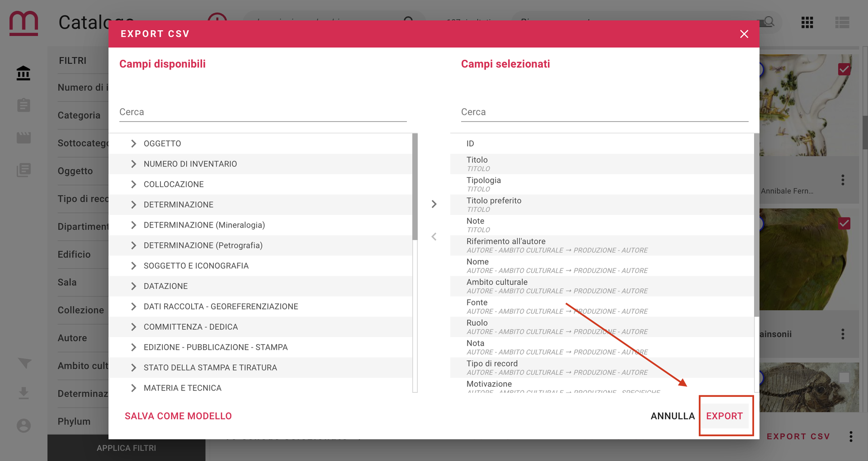Open the user account sidebar icon
The width and height of the screenshot is (868, 461).
pos(24,426)
